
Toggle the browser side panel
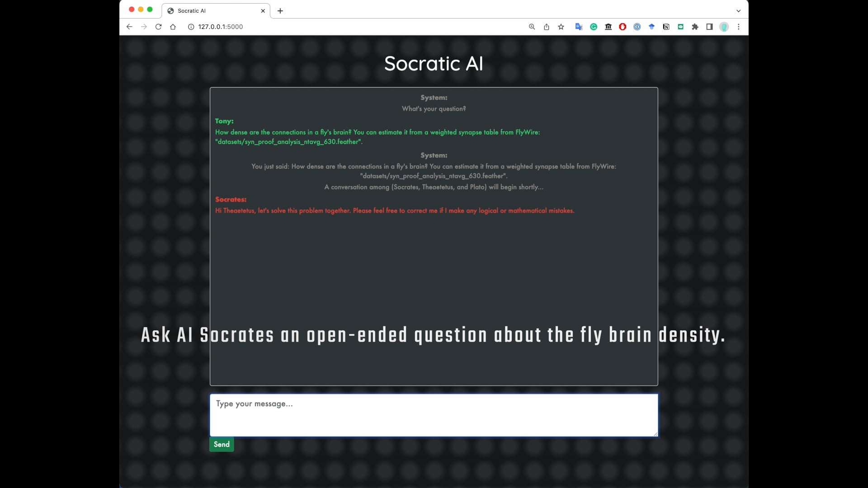click(x=709, y=27)
